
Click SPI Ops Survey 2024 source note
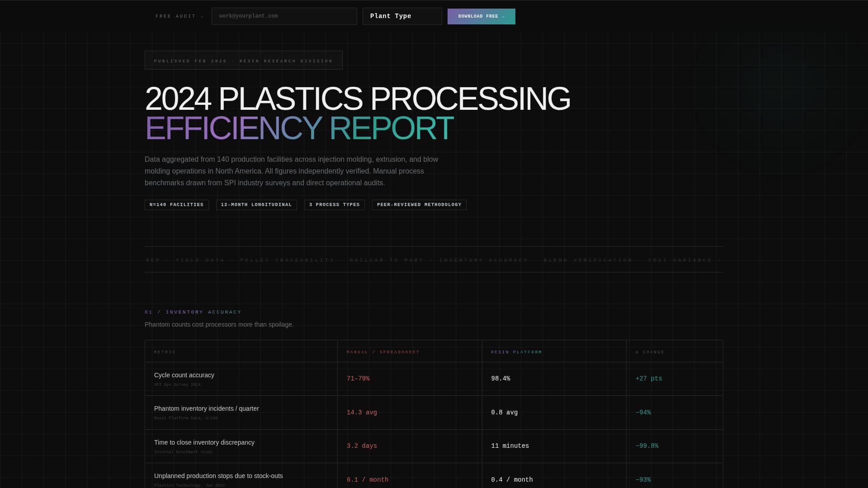click(177, 385)
